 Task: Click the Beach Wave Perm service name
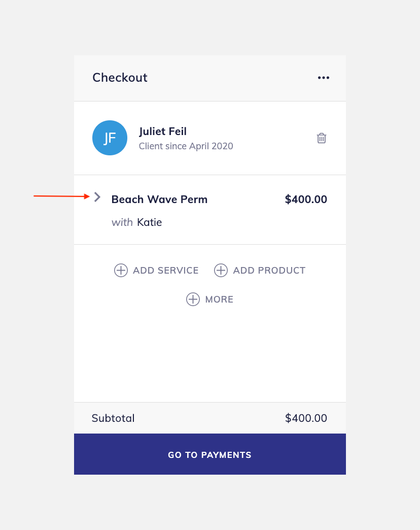tap(159, 199)
